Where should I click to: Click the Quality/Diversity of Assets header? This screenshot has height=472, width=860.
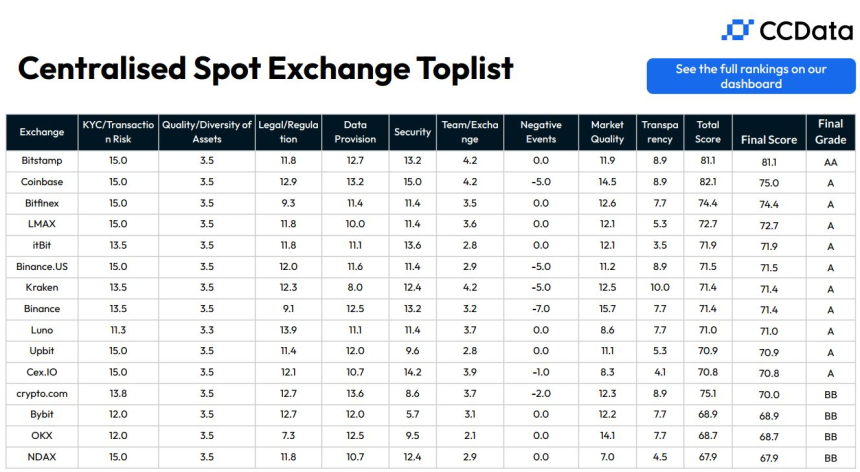click(206, 132)
